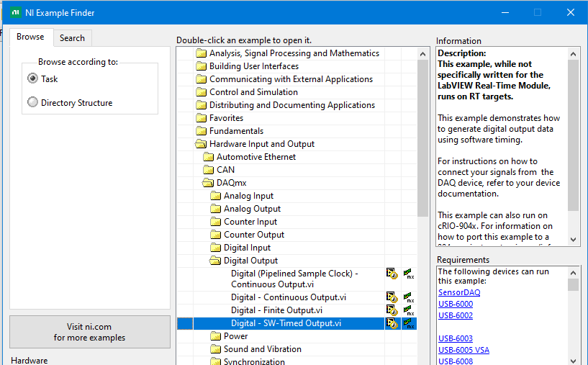Screen dimensions: 588x365
Task: Click the folder icon beside Counter Output
Action: [x=216, y=235]
